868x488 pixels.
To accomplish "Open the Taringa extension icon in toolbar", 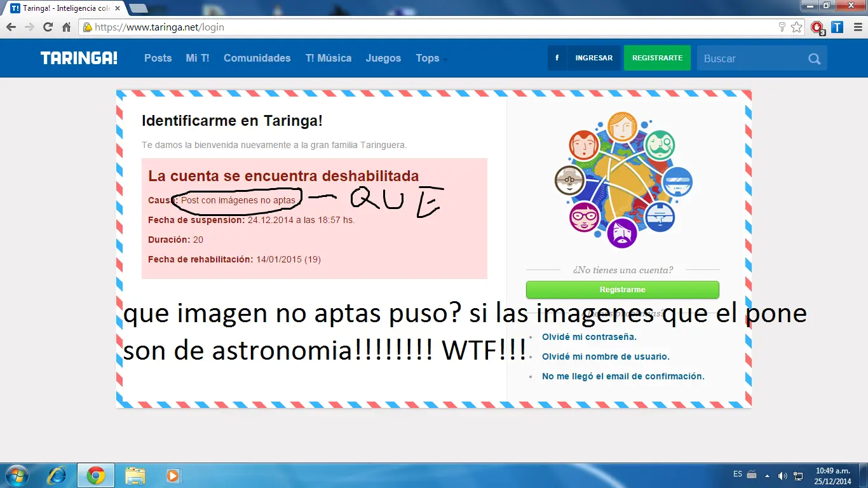I will coord(837,27).
